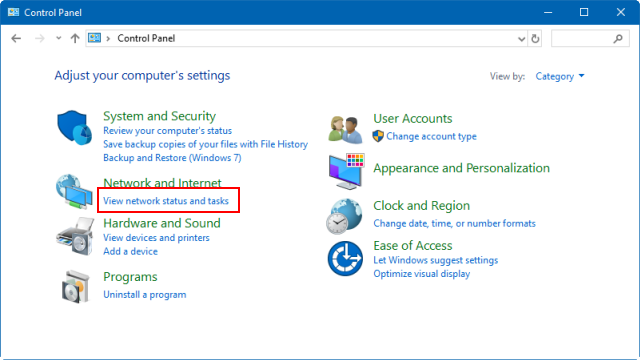The width and height of the screenshot is (640, 360).
Task: Open View network status and tasks
Action: pyautogui.click(x=166, y=201)
